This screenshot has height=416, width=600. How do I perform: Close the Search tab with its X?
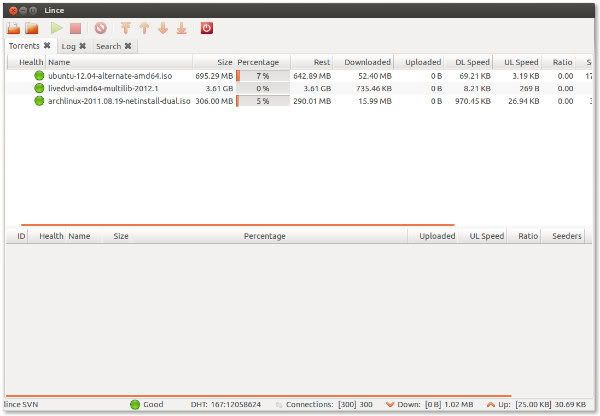(x=128, y=46)
